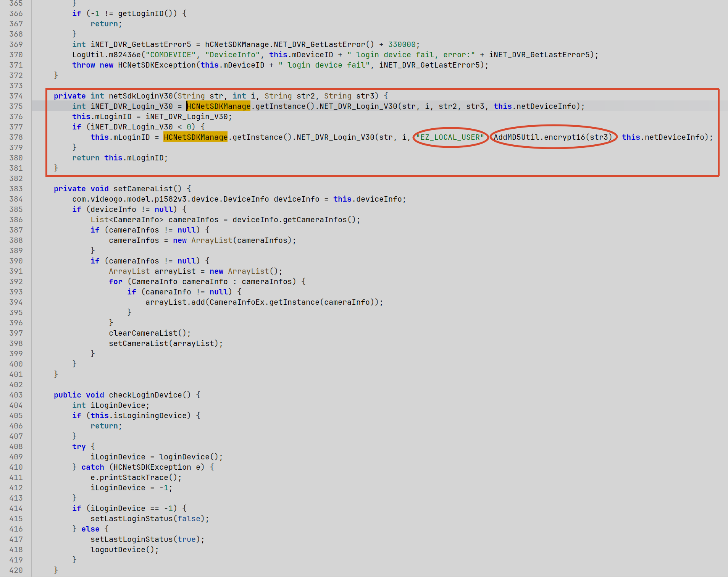Click the 330000 numeric constant
728x577 pixels.
click(402, 44)
